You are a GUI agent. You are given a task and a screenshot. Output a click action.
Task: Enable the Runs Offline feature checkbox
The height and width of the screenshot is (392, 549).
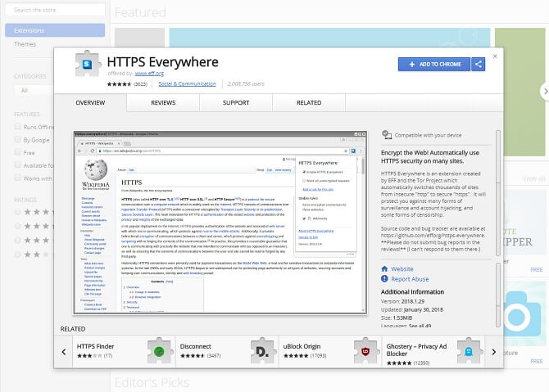pos(19,128)
